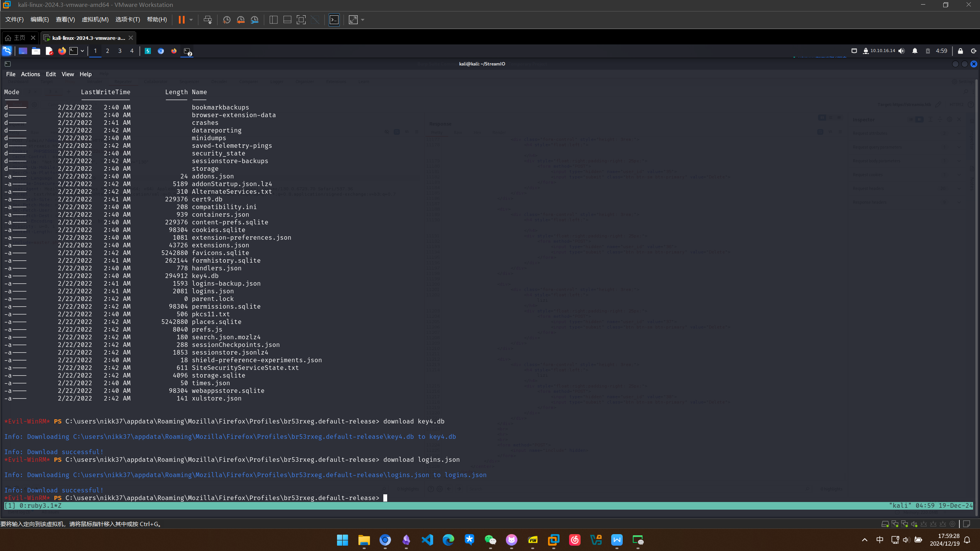Launch Firefox from the Kali panel
The height and width of the screenshot is (551, 980).
62,51
